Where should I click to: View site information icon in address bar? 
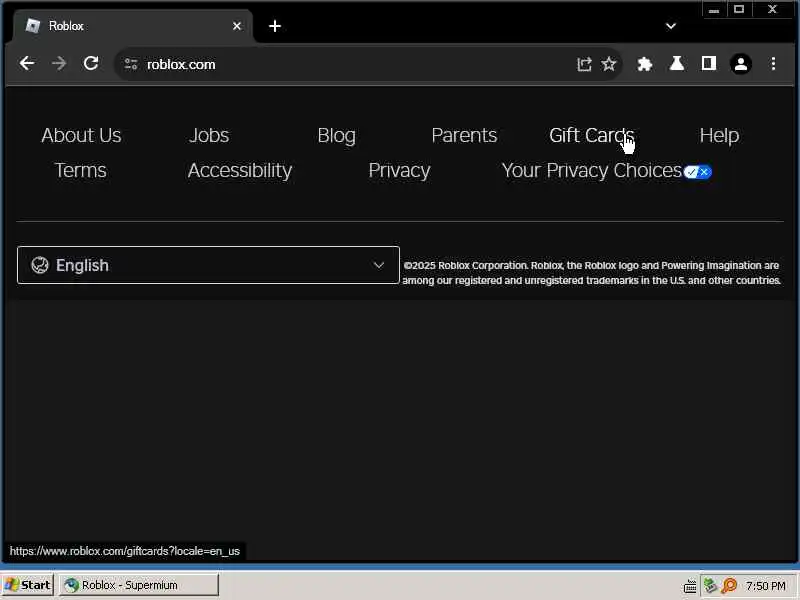[x=131, y=64]
